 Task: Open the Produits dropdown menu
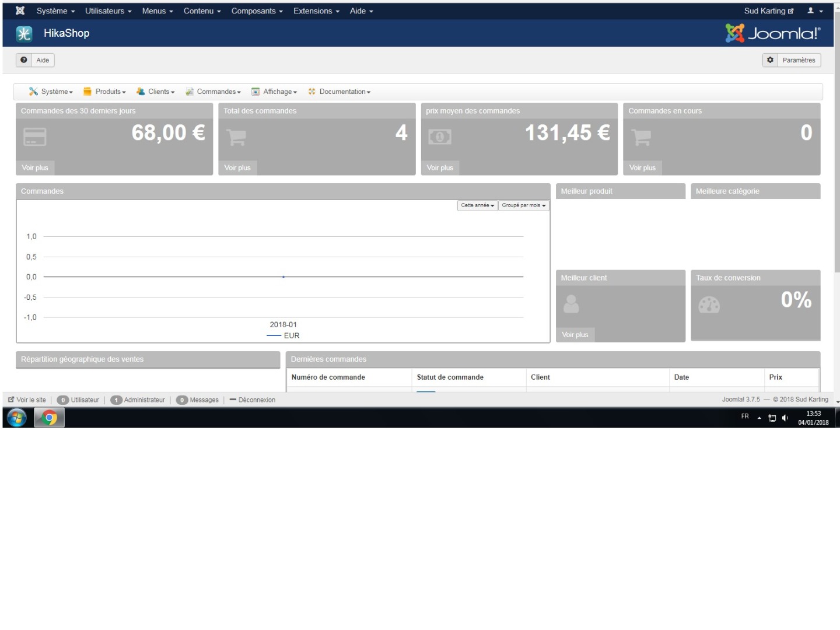tap(104, 92)
